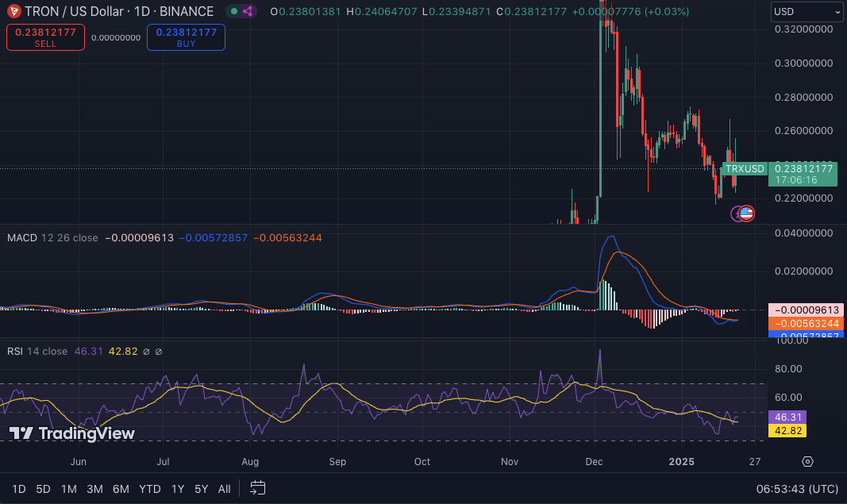Click the 2025 label on time axis

click(x=682, y=461)
